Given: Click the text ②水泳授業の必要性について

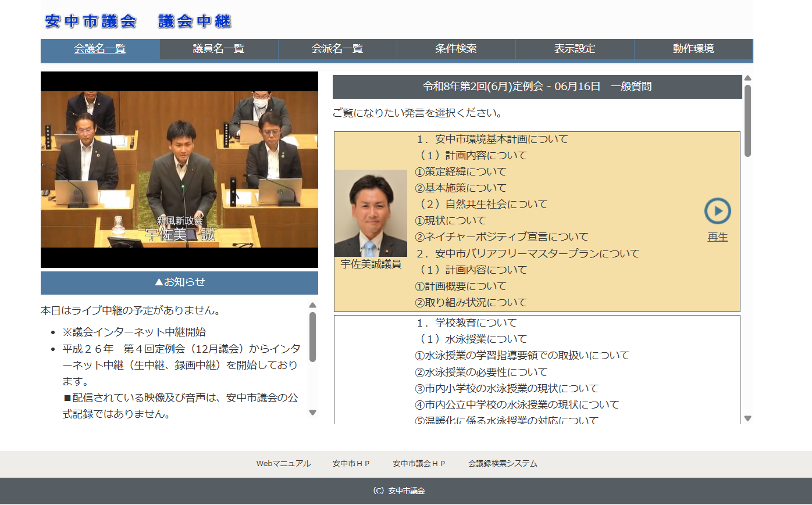Looking at the screenshot, I should pyautogui.click(x=481, y=373).
